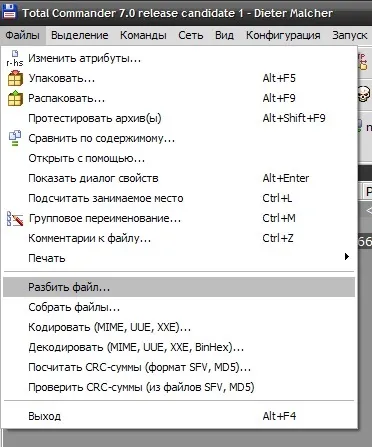Viewport: 372px width, 447px height.
Task: Select Кодировать (MIME, UUE, XXE)...
Action: click(179, 327)
